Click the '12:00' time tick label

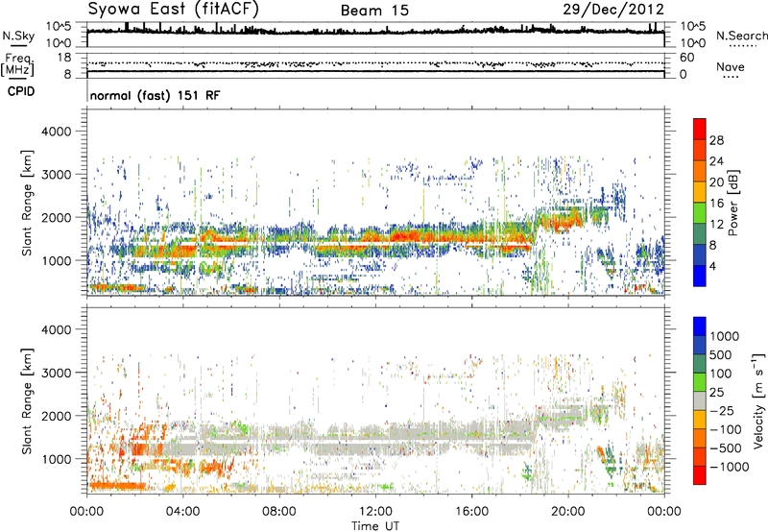click(x=375, y=512)
